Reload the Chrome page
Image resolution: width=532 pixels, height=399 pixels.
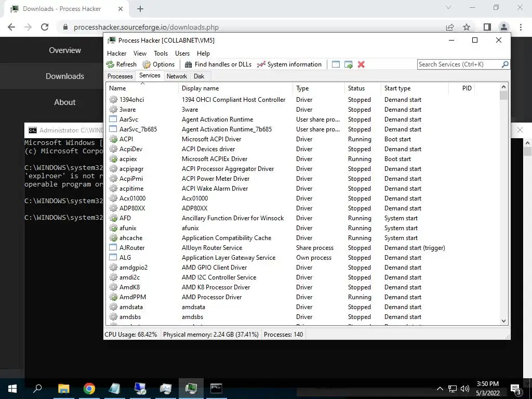click(x=45, y=27)
